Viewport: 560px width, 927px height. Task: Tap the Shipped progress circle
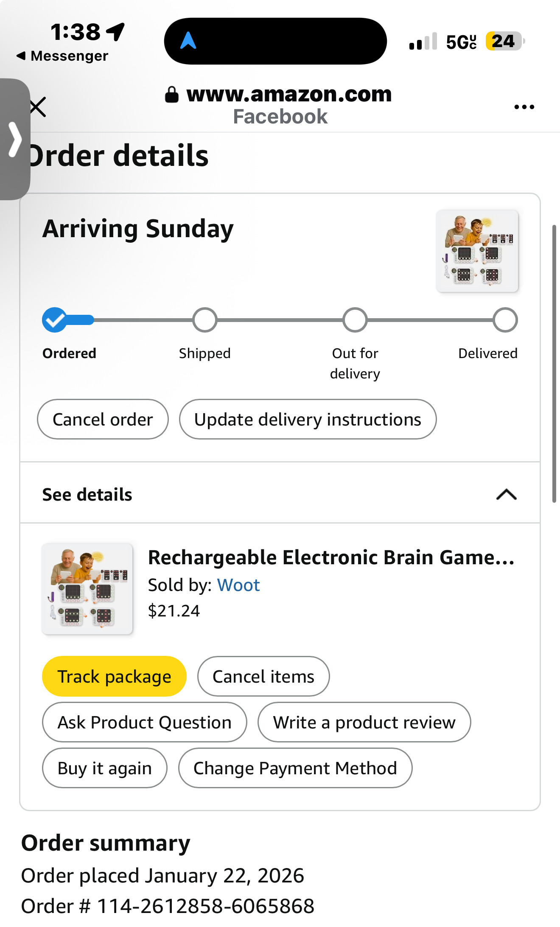pos(205,320)
